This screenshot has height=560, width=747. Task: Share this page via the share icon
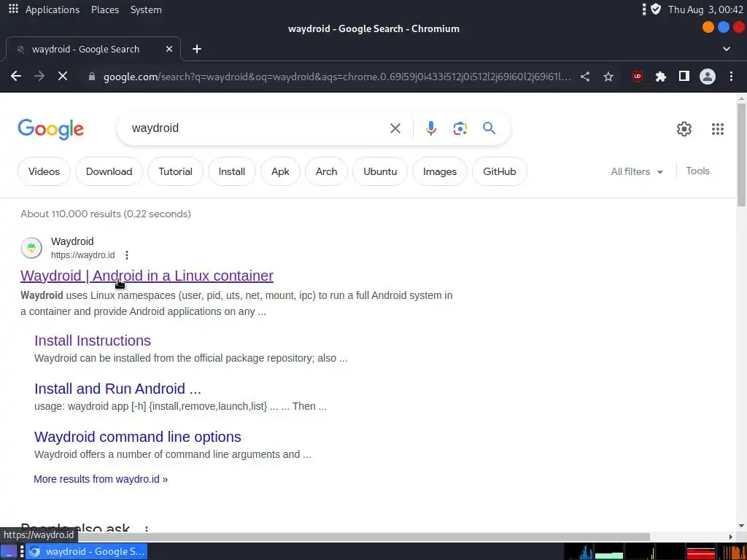point(585,76)
